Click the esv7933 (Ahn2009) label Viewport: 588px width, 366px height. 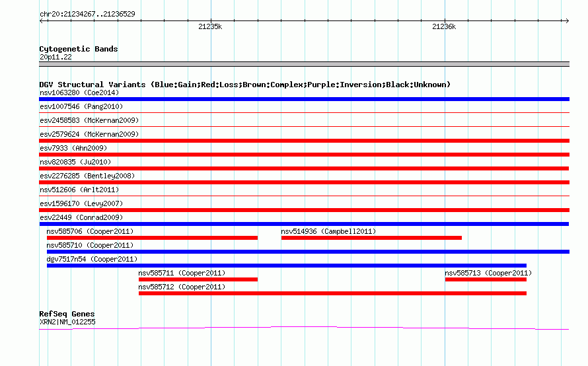coord(73,148)
